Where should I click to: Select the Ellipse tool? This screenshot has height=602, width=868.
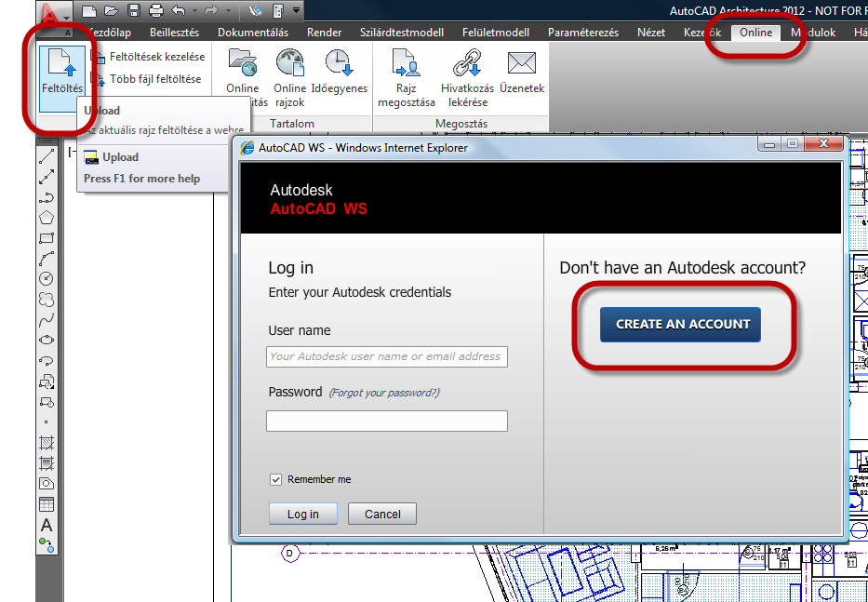(x=47, y=340)
